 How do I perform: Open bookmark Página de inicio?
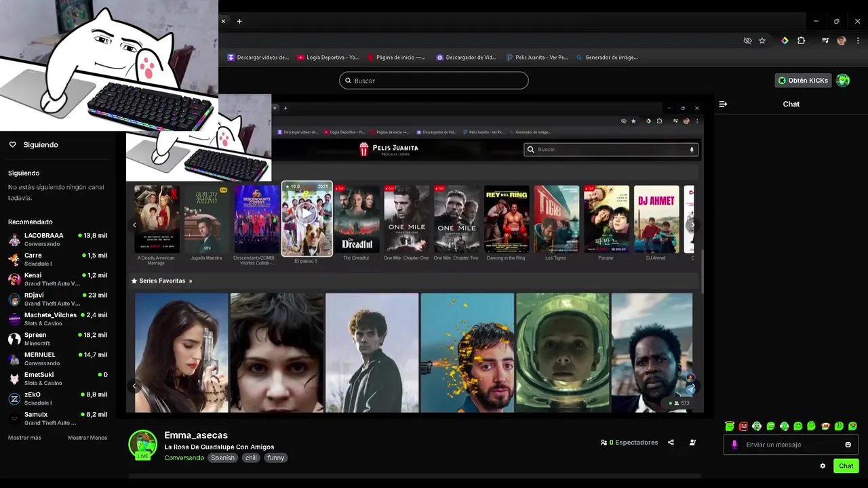click(x=397, y=58)
